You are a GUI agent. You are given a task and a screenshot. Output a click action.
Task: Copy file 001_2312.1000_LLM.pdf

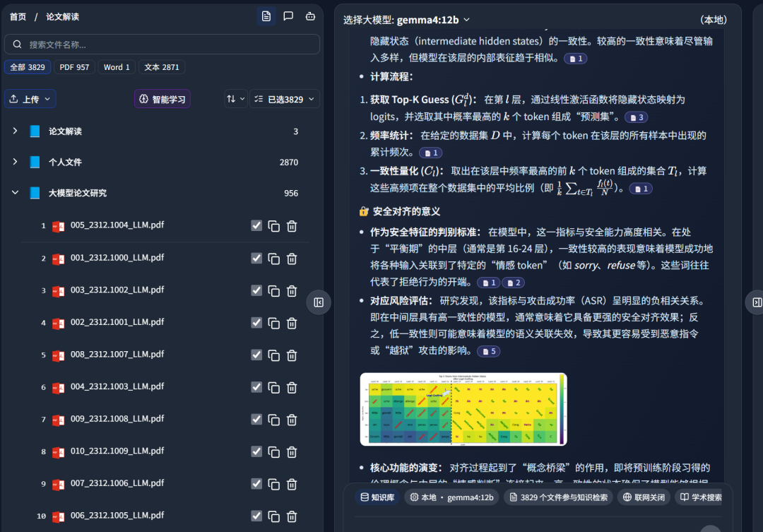(x=274, y=259)
